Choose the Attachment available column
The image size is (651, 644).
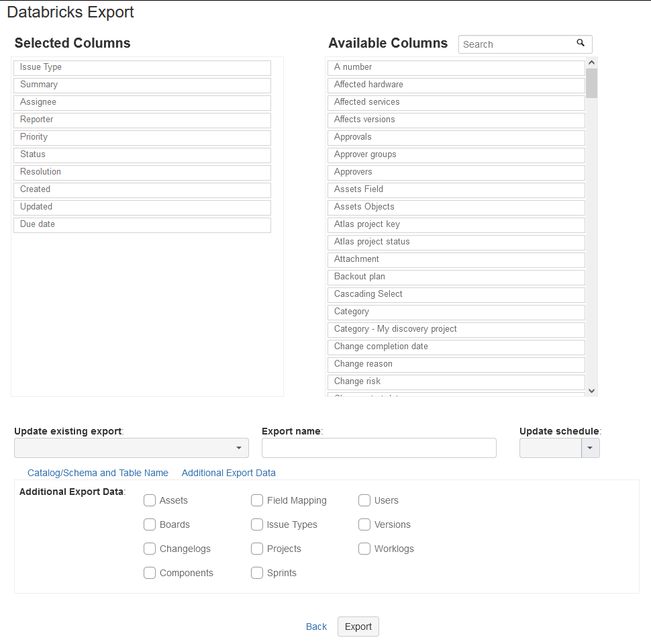[x=456, y=260]
